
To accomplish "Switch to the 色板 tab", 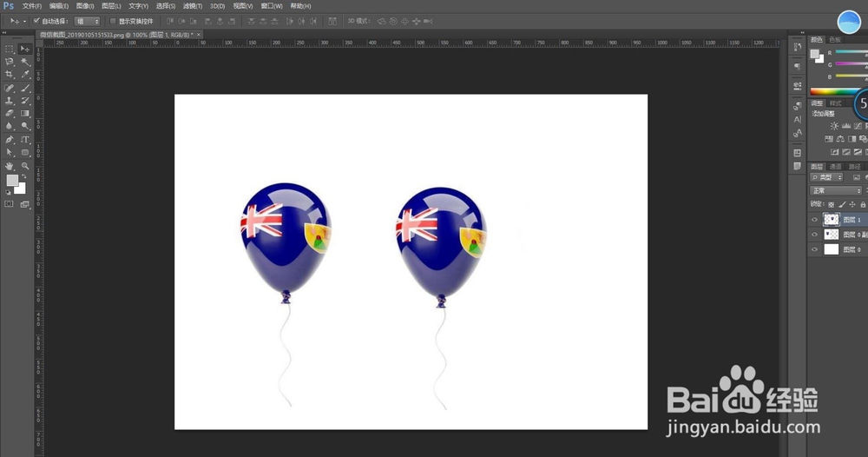I will coord(835,39).
